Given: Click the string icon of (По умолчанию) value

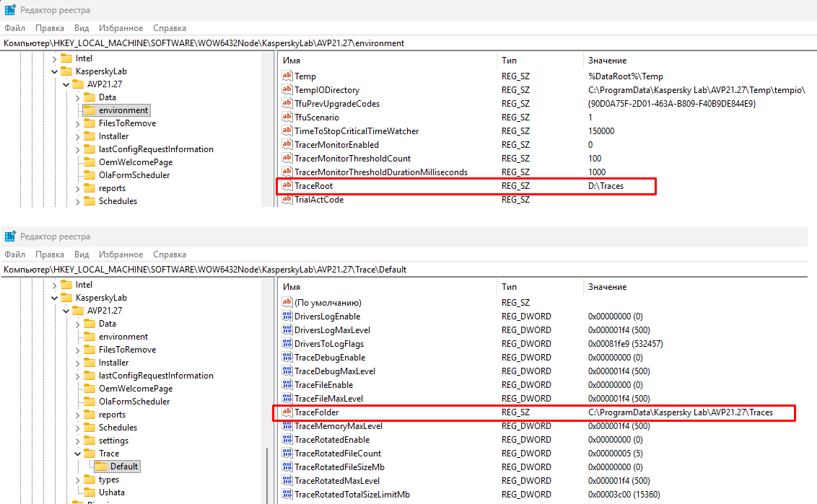Looking at the screenshot, I should coord(287,302).
